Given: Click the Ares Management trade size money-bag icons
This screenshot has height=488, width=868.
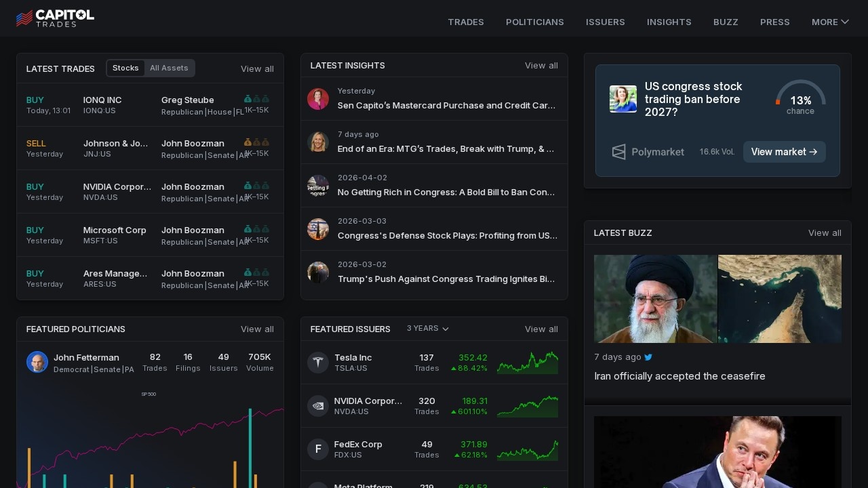Looking at the screenshot, I should [256, 272].
